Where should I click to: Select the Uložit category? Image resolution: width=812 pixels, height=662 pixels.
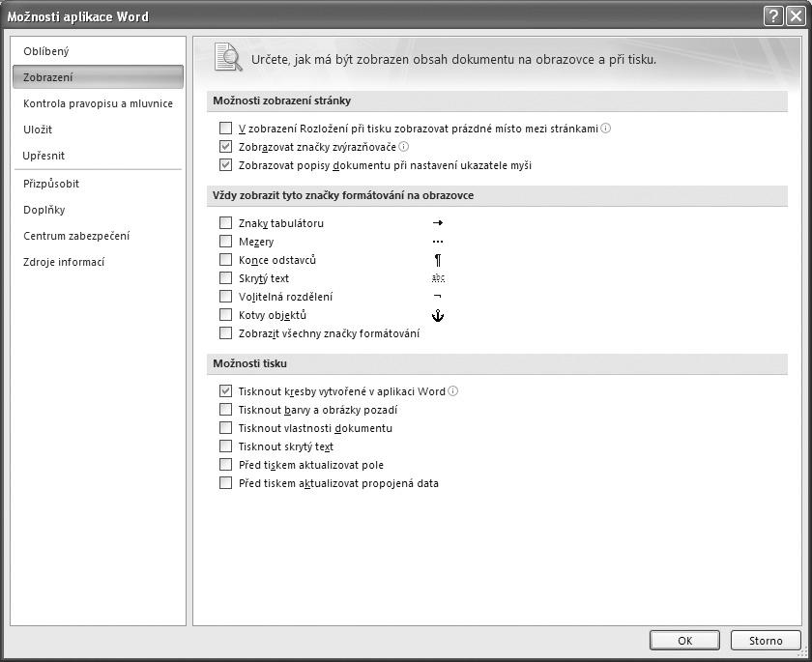point(38,130)
